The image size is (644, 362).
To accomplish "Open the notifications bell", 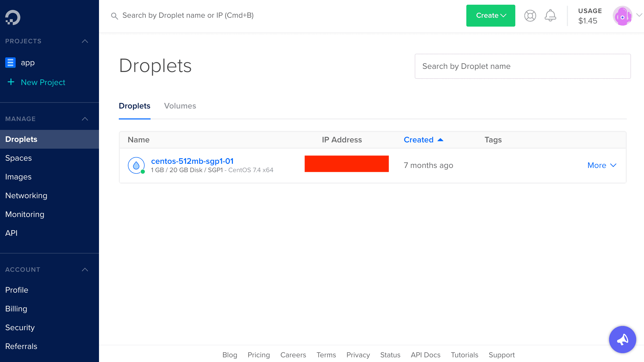I will (550, 16).
